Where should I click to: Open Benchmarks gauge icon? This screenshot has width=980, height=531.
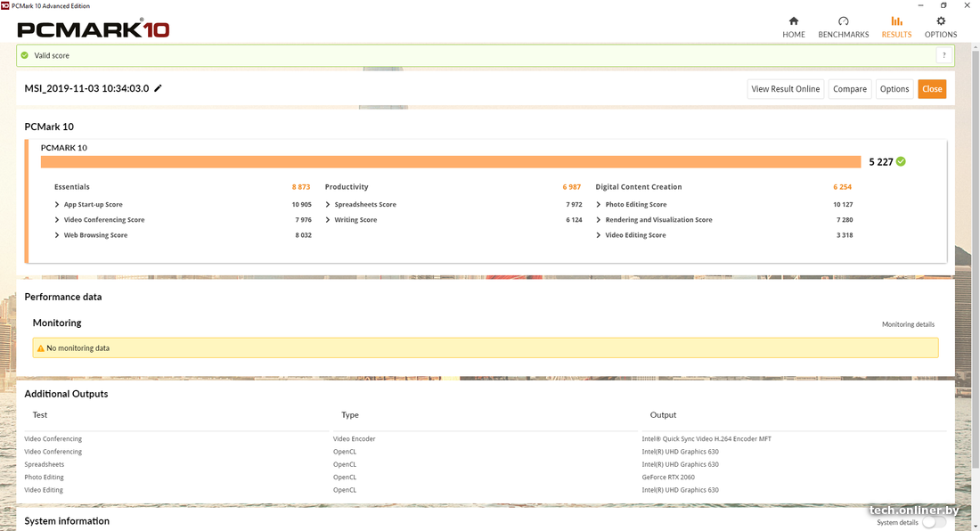pyautogui.click(x=843, y=21)
